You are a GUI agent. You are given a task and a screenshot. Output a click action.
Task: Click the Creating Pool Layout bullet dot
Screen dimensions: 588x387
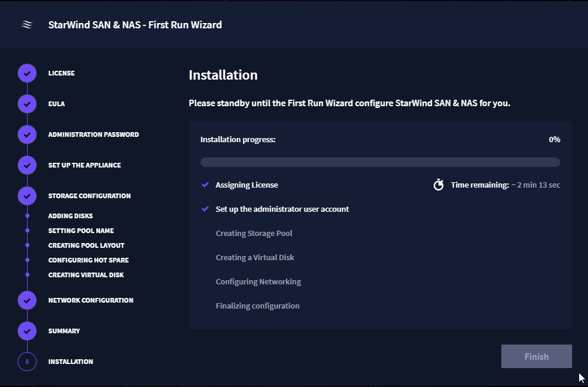[x=27, y=245]
